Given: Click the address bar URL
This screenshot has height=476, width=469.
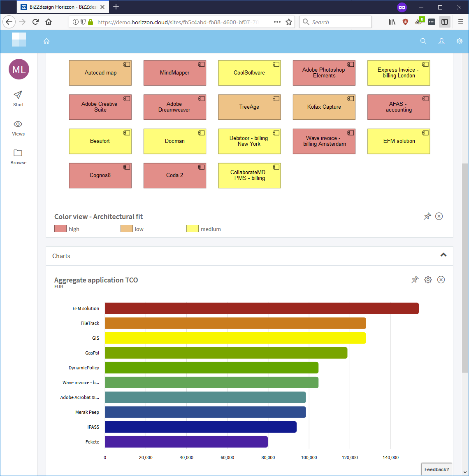Looking at the screenshot, I should 178,22.
